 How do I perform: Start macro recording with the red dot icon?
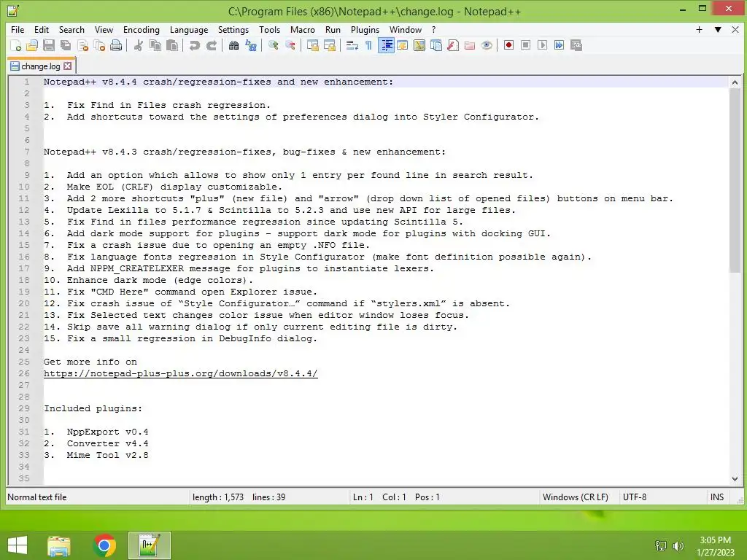[508, 45]
